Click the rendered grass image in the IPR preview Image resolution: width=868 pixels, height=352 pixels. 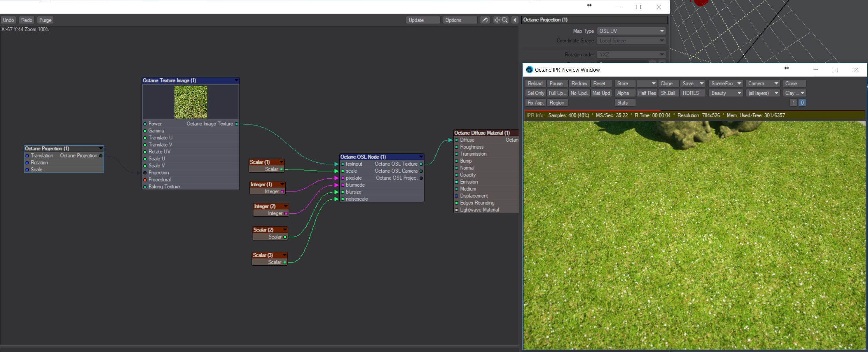(694, 235)
